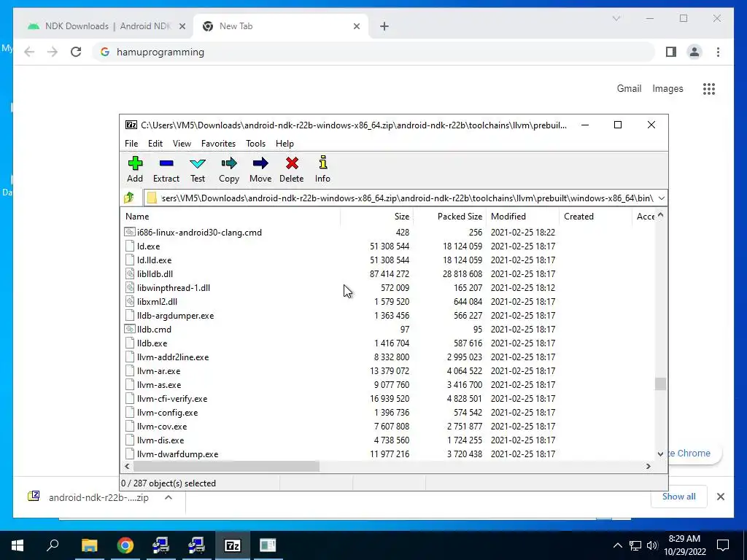
Task: Open the Tools menu
Action: (255, 144)
